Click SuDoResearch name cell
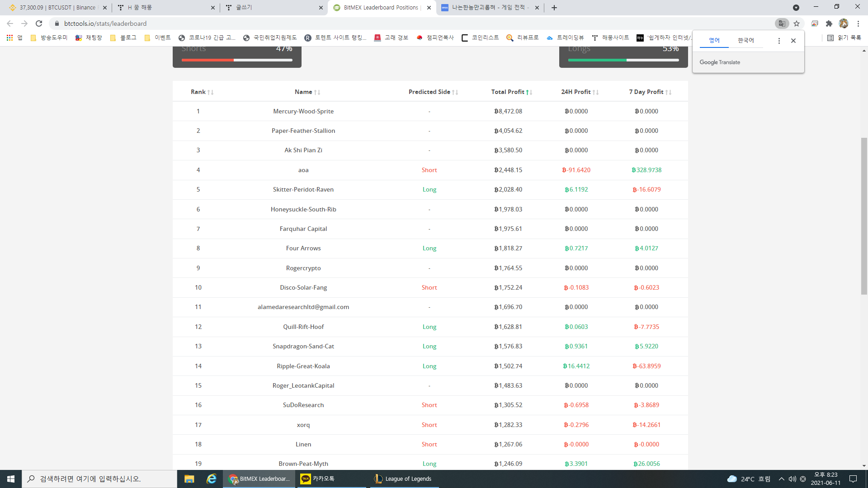 click(x=303, y=405)
